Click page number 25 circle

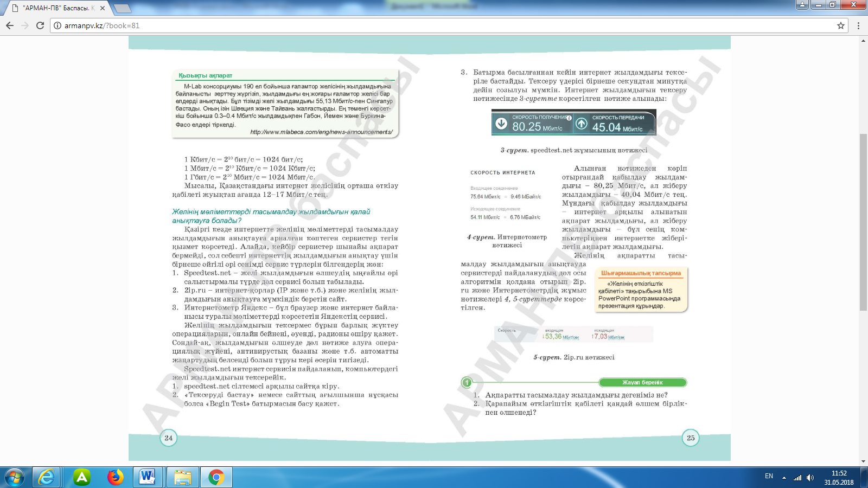click(x=691, y=438)
